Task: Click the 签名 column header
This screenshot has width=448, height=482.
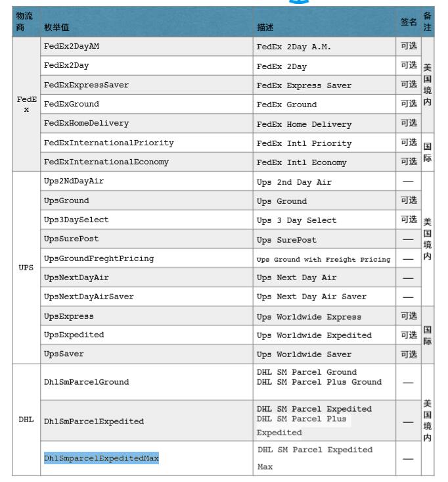Action: (409, 22)
